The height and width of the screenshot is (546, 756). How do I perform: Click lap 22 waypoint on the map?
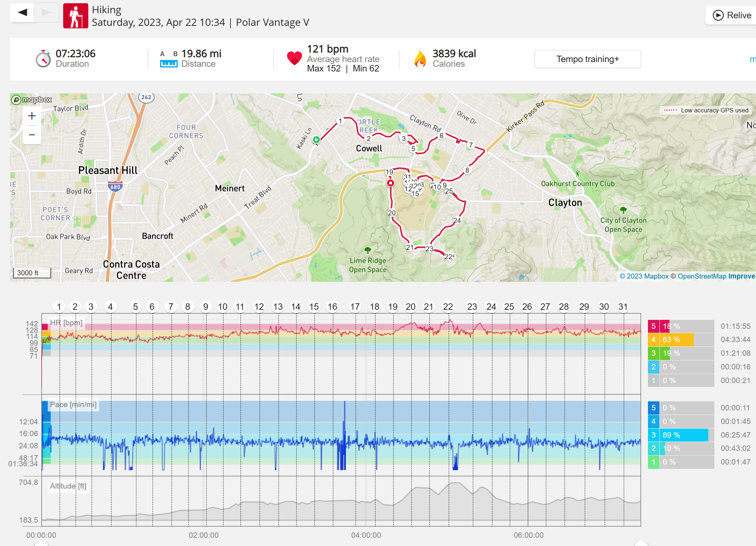tap(448, 257)
